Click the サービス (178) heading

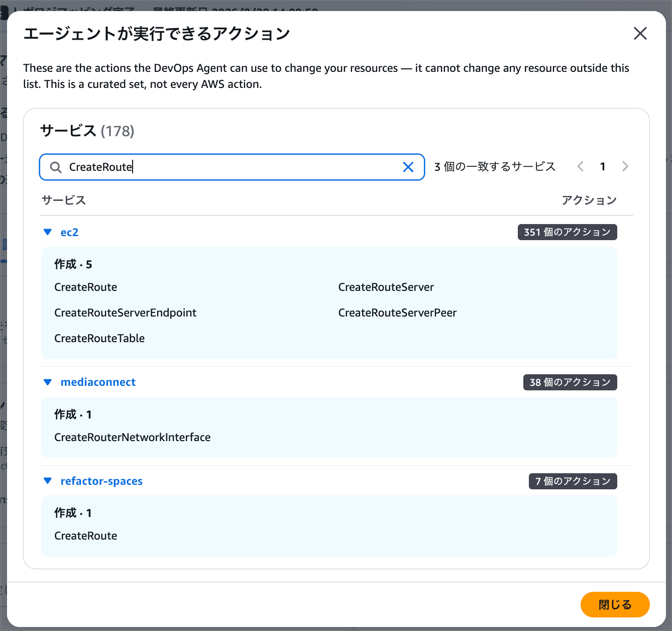click(x=87, y=131)
